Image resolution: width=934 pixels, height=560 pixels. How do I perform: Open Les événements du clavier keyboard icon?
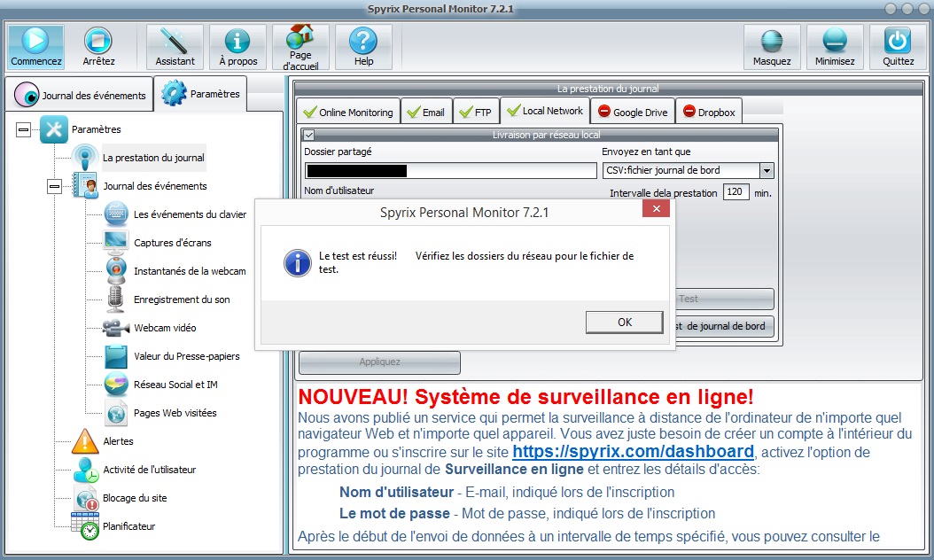116,214
